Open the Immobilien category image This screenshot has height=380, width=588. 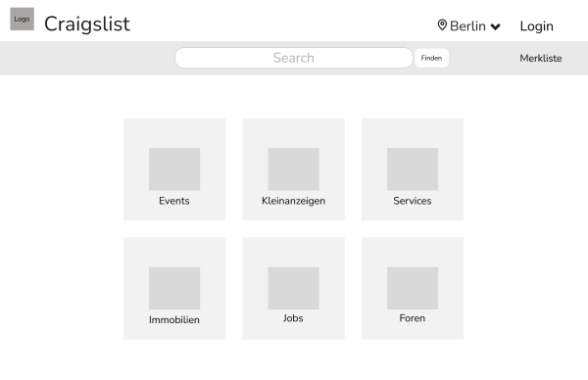coord(174,288)
